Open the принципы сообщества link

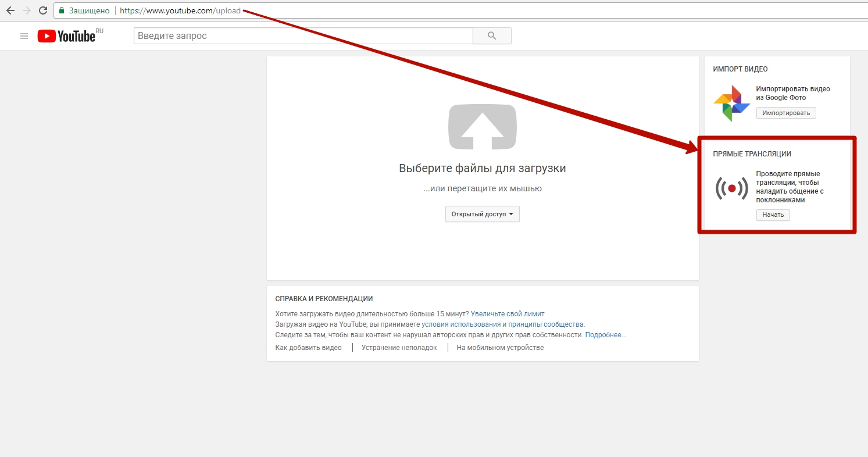546,324
